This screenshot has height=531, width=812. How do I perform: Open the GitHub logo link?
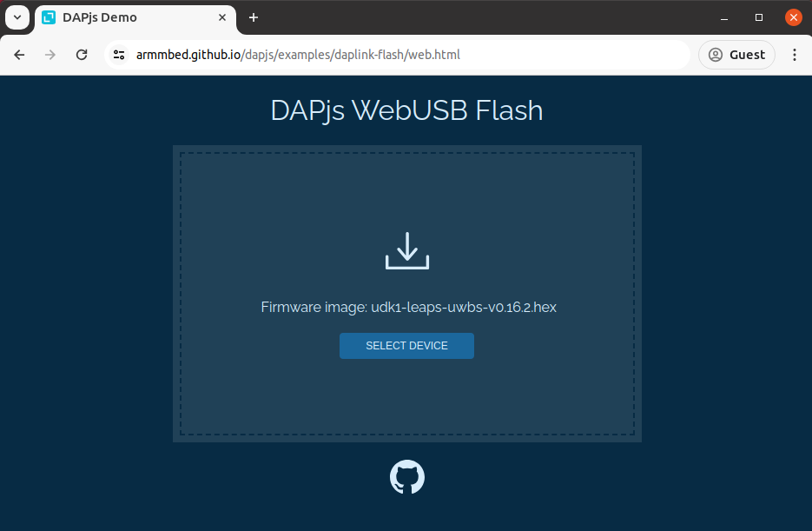click(x=407, y=476)
